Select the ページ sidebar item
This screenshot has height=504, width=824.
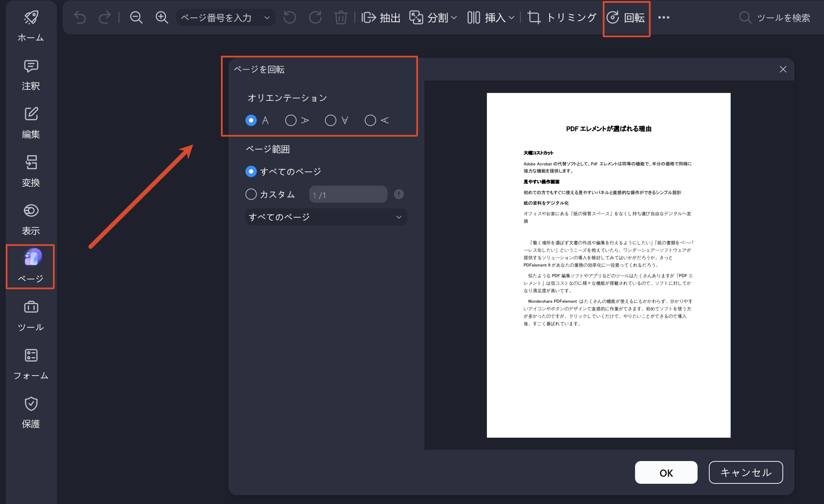[x=31, y=267]
